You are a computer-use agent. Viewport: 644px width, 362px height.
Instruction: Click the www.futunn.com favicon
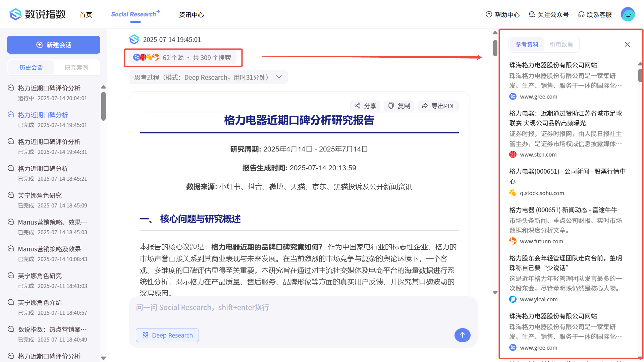(513, 241)
